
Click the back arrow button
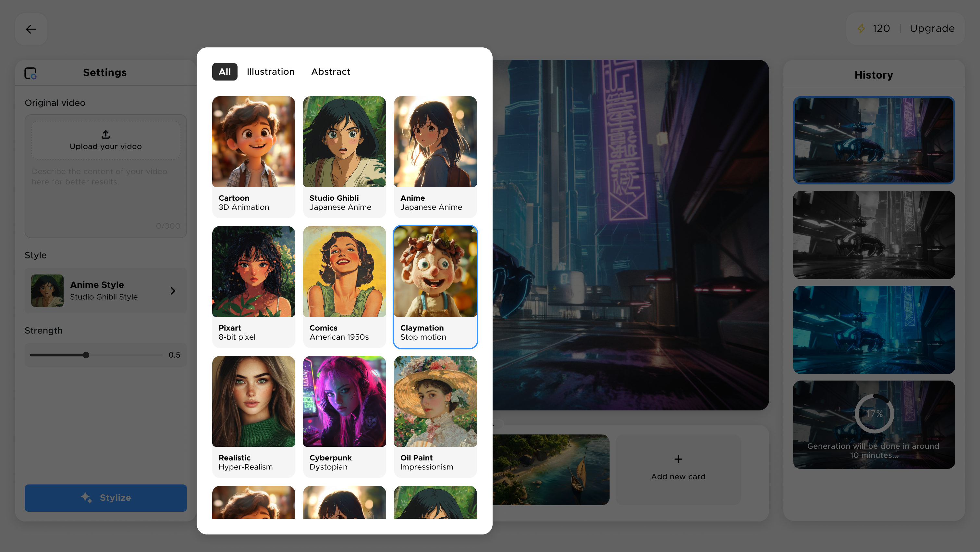(31, 29)
